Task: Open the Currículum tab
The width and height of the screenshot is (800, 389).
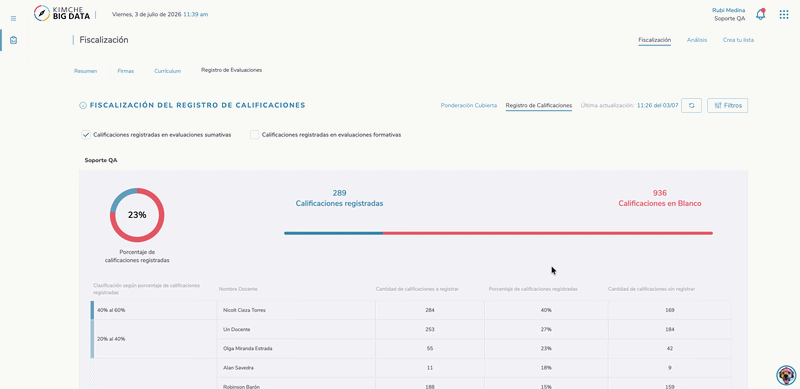Action: click(167, 71)
